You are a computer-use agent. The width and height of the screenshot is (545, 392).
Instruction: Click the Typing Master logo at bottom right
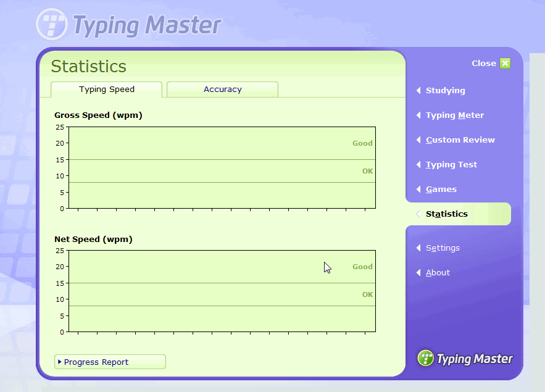[x=465, y=358]
